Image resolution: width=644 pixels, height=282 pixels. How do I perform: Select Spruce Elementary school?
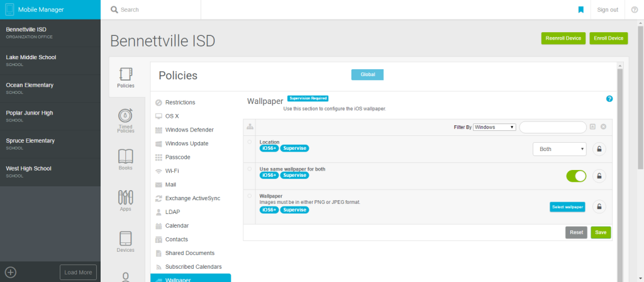pyautogui.click(x=50, y=144)
